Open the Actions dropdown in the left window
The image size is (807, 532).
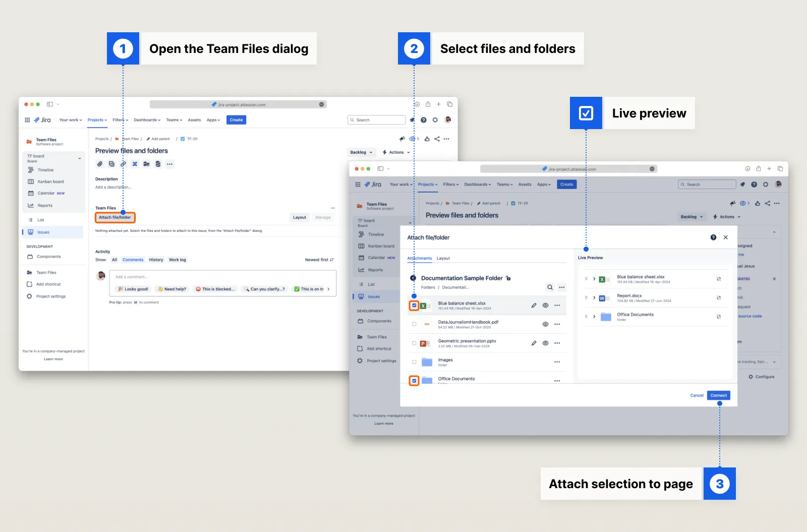(396, 152)
